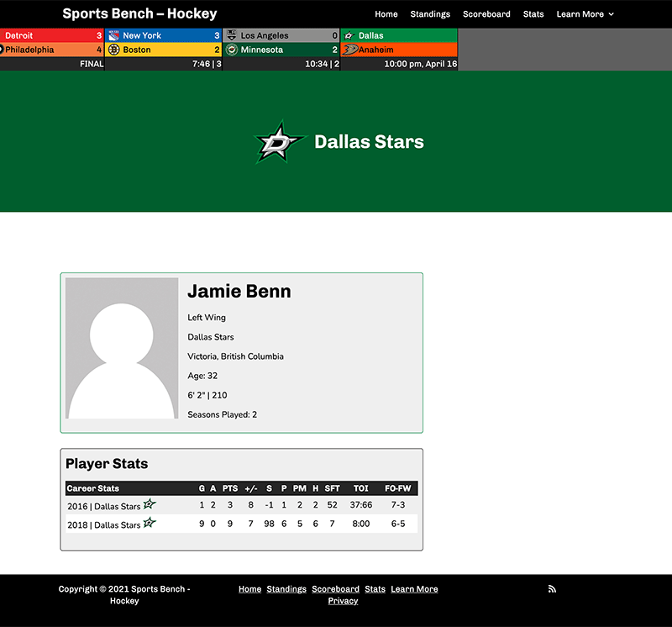Screen dimensions: 672x627
Task: Click the 7-3 faceoff value
Action: (x=398, y=505)
